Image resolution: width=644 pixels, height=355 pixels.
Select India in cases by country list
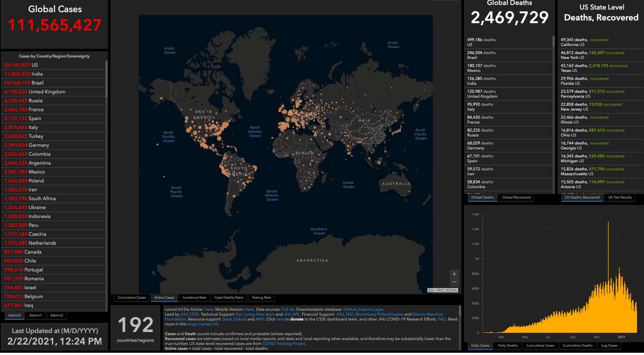click(53, 74)
